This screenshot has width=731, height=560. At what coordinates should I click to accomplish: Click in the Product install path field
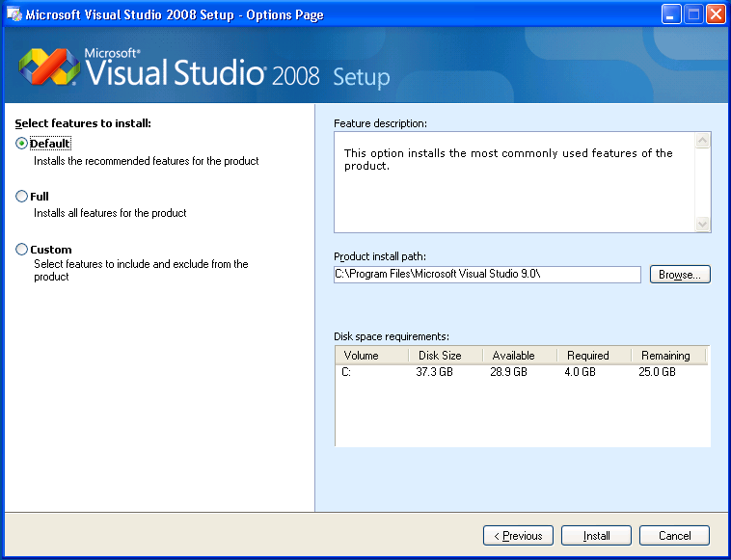point(487,275)
